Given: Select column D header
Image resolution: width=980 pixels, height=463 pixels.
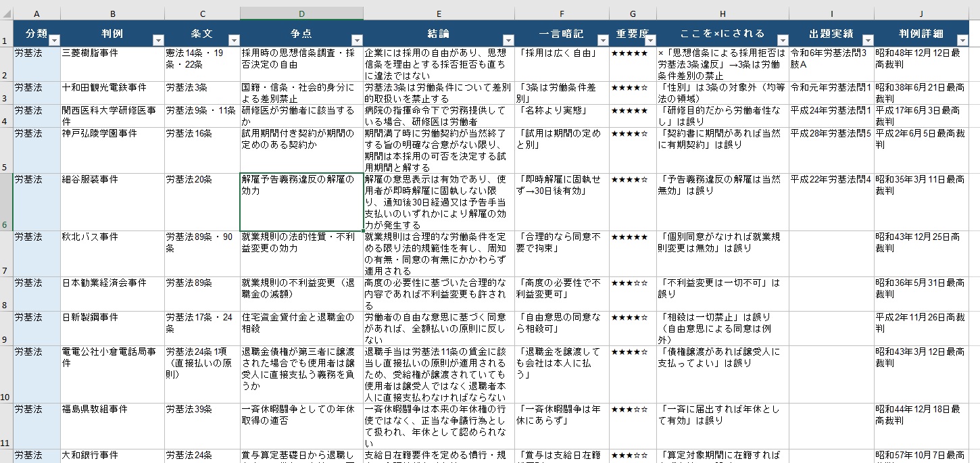Looking at the screenshot, I should coord(301,14).
